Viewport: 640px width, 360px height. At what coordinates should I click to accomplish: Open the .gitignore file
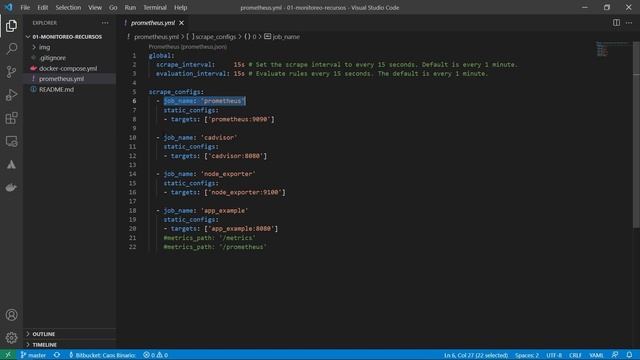tap(53, 58)
